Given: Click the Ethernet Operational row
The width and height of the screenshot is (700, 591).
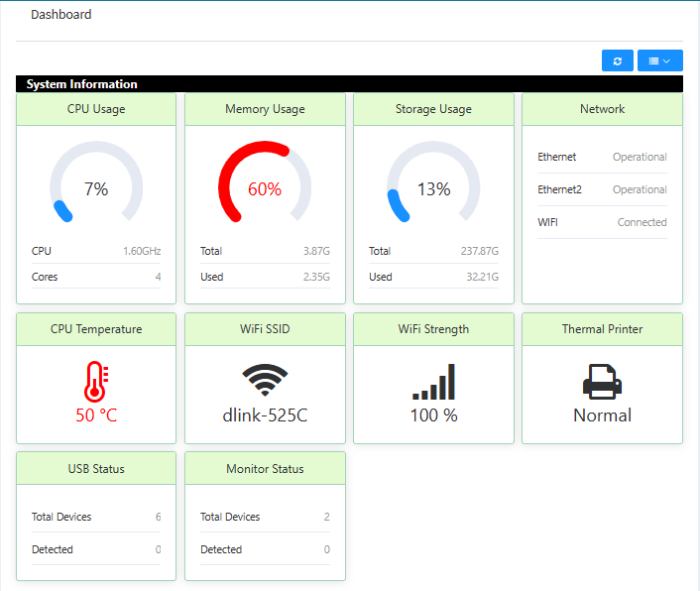Looking at the screenshot, I should pyautogui.click(x=602, y=157).
